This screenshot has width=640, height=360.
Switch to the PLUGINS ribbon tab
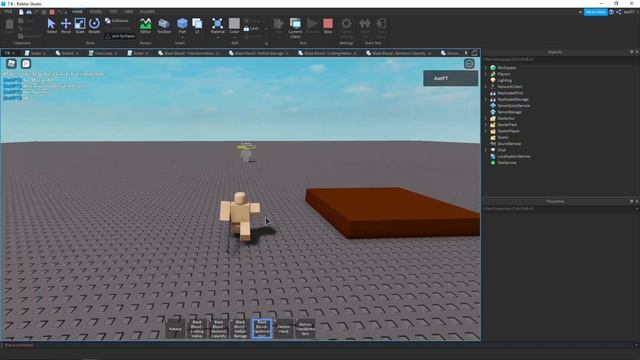[x=147, y=12]
